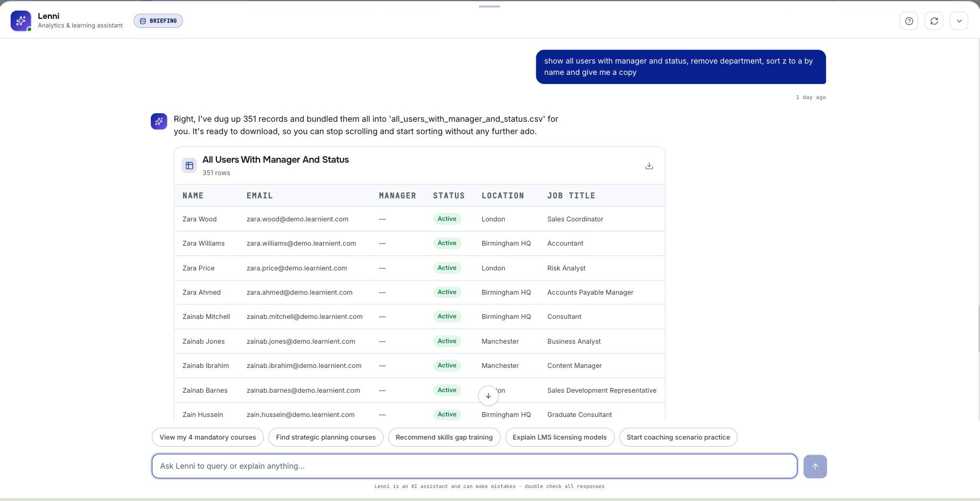Choose 'Explain LMS licensing models' suggestion

click(559, 437)
